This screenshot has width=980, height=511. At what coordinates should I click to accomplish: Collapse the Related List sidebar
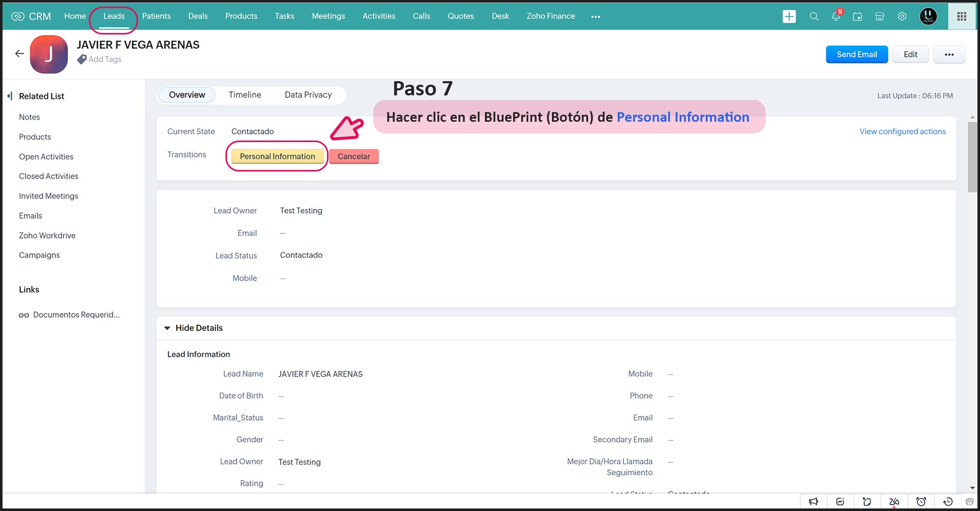pos(10,96)
